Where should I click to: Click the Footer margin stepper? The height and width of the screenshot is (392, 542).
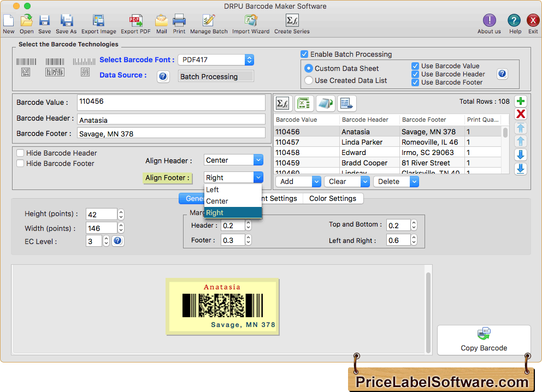point(248,240)
